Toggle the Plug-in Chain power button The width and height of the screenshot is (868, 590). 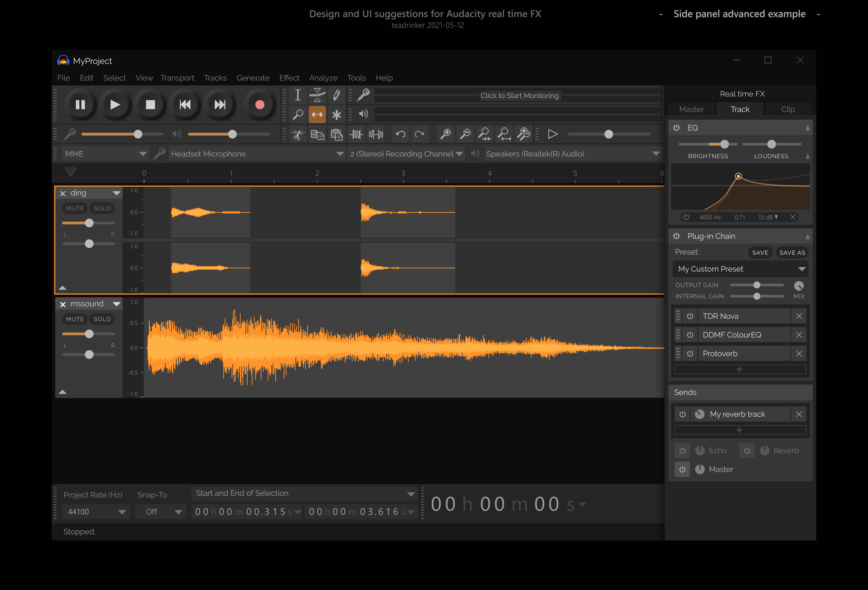tap(676, 236)
